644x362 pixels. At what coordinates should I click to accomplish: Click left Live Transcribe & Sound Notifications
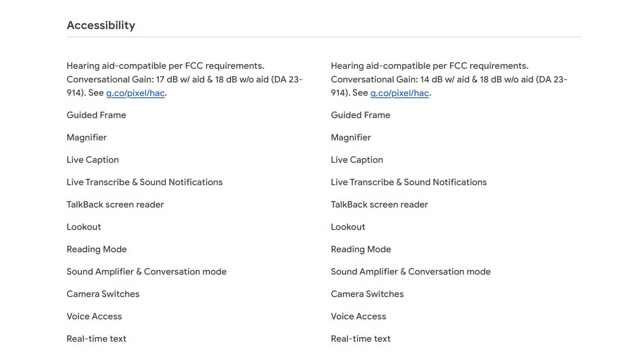(145, 182)
